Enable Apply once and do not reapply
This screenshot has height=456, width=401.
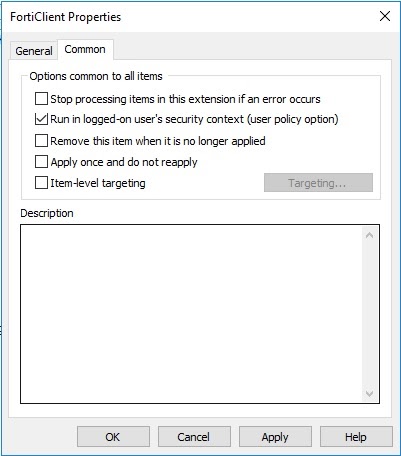click(x=41, y=162)
